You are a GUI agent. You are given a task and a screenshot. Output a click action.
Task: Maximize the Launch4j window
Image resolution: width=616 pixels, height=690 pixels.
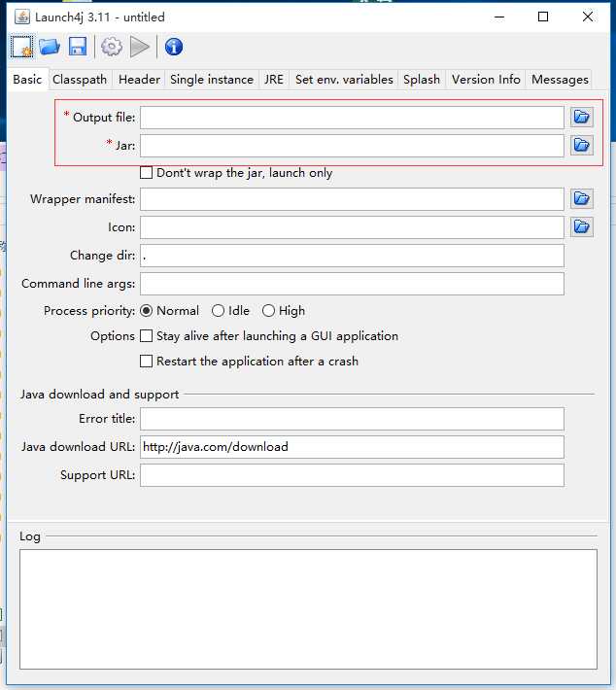tap(543, 17)
